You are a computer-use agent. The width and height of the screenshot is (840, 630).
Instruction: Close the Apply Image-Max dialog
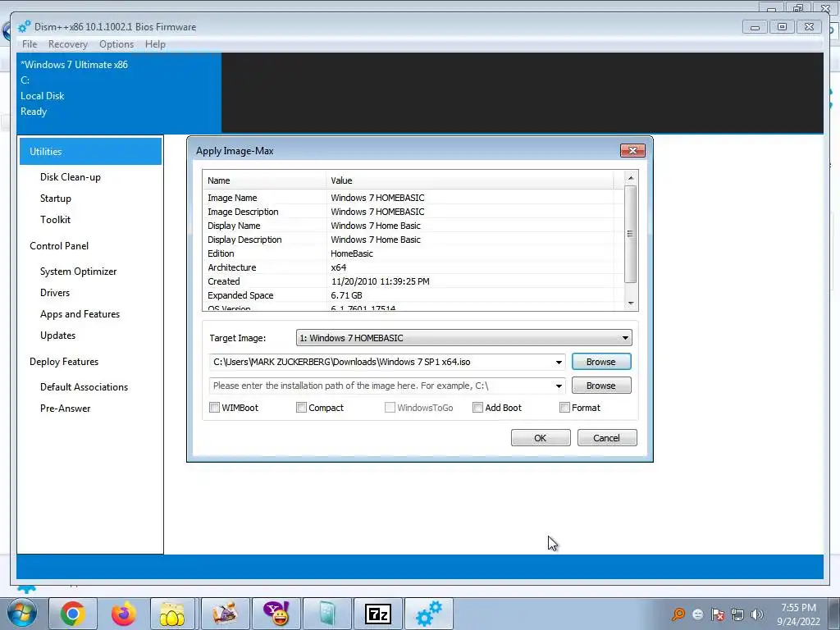click(x=632, y=151)
